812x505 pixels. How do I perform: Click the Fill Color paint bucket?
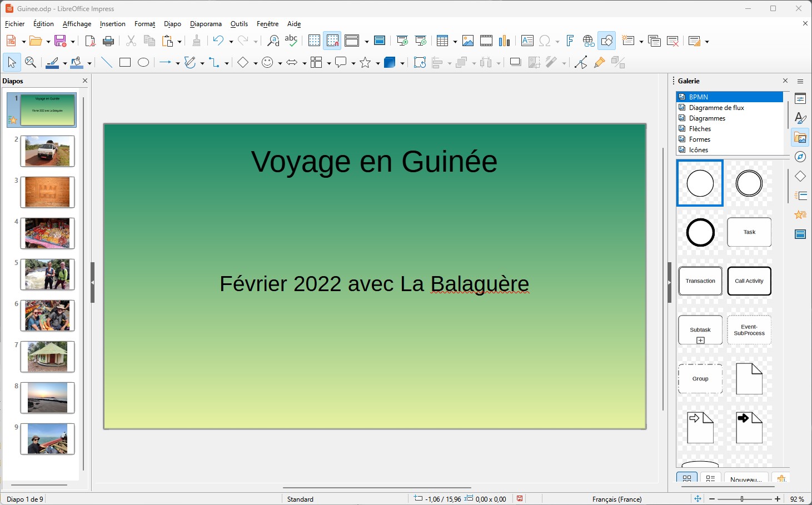click(x=77, y=63)
